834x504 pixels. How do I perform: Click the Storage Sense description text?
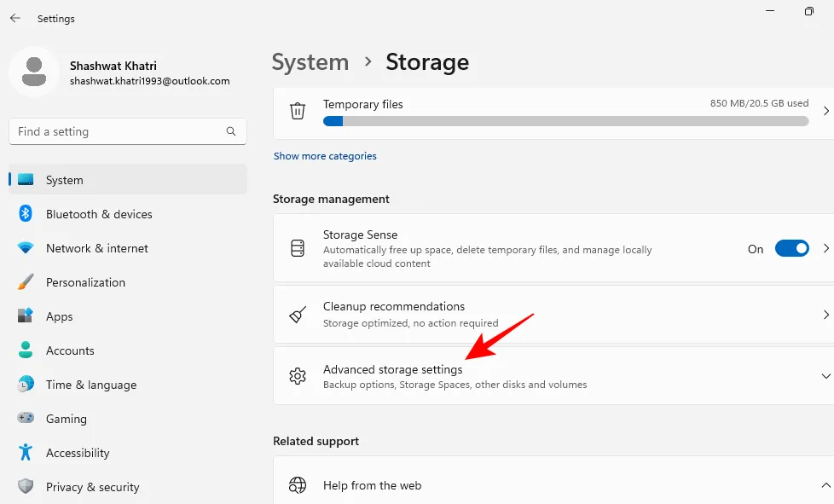[x=487, y=256]
